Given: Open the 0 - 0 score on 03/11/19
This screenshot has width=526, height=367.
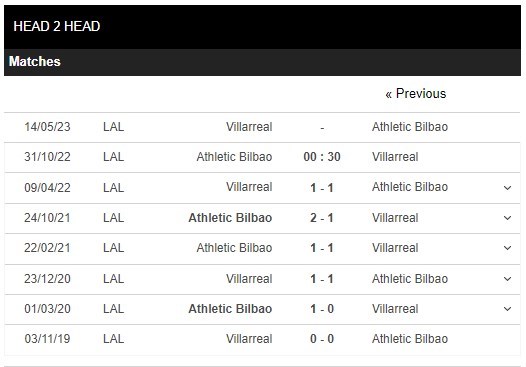Looking at the screenshot, I should point(322,339).
